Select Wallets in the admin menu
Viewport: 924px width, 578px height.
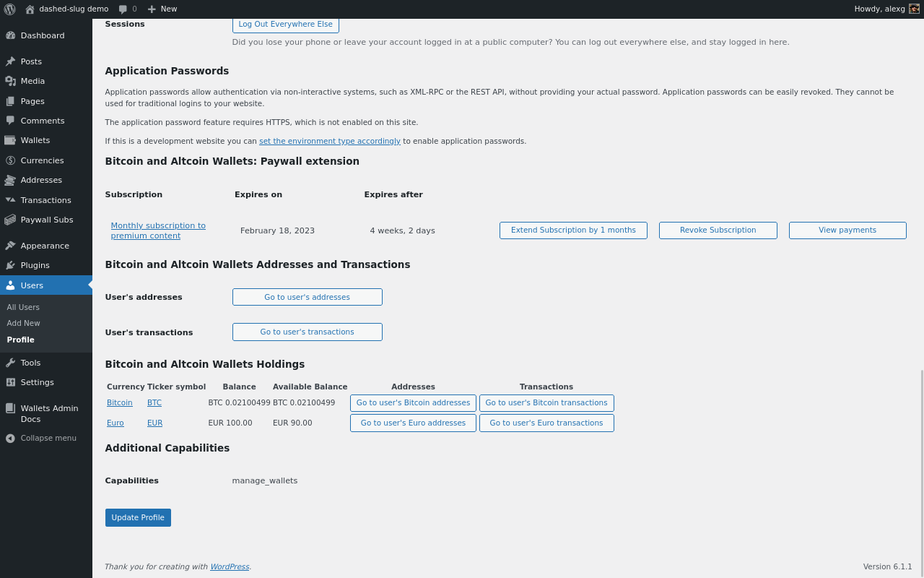pos(35,140)
